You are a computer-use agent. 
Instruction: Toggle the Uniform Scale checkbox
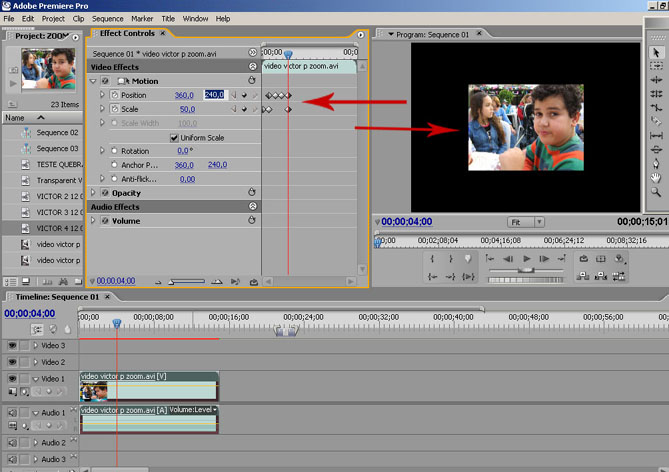point(172,137)
